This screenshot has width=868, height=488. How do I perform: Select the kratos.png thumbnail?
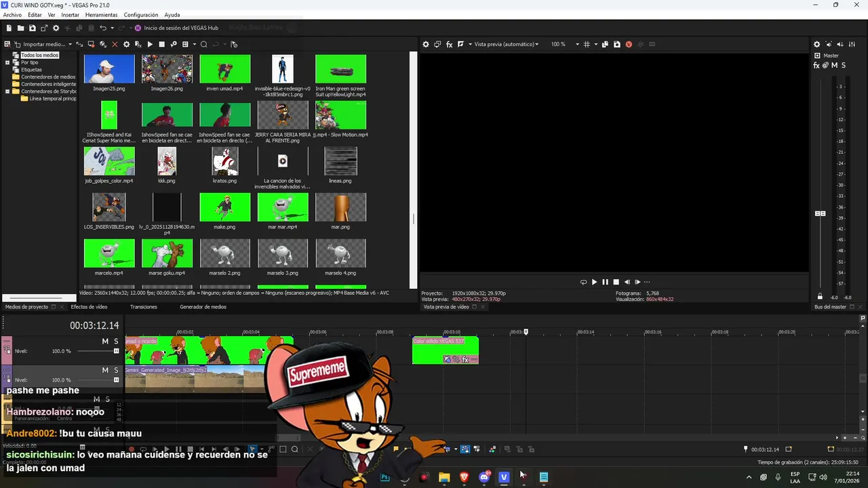pos(224,161)
